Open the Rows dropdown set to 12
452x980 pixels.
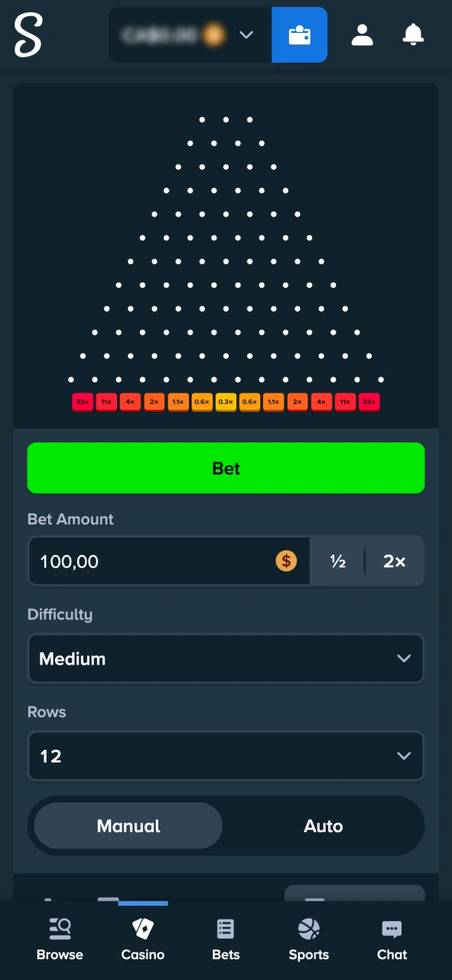226,756
